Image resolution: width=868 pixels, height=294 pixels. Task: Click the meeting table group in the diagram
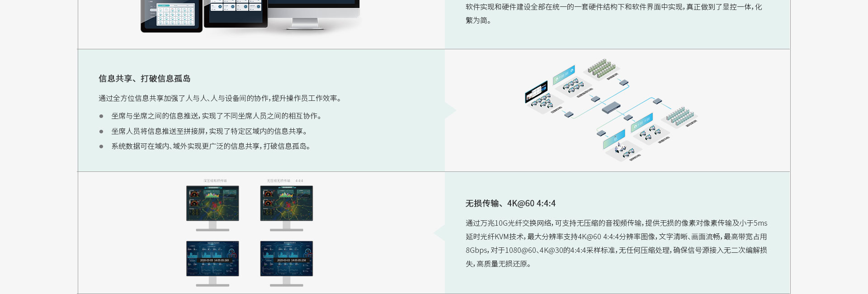(x=620, y=149)
